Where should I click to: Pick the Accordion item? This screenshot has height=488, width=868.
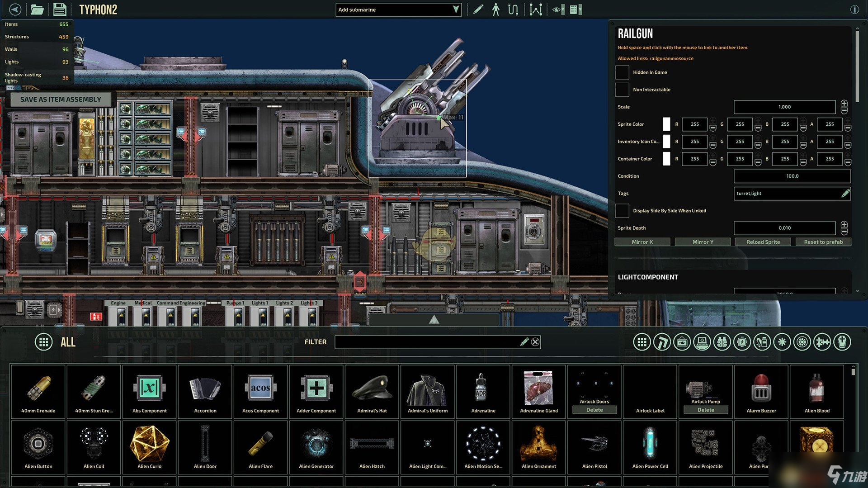[205, 392]
